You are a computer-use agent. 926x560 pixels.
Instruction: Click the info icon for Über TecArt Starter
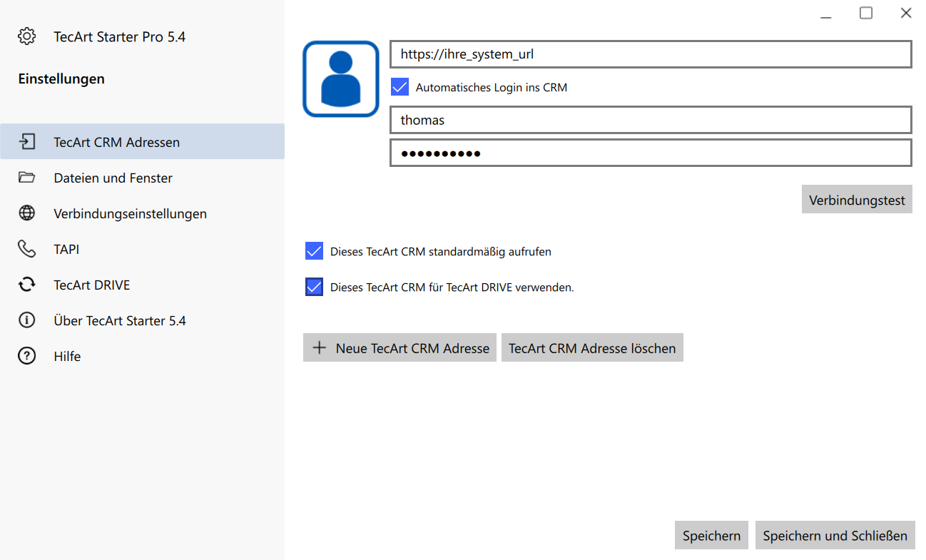[27, 320]
